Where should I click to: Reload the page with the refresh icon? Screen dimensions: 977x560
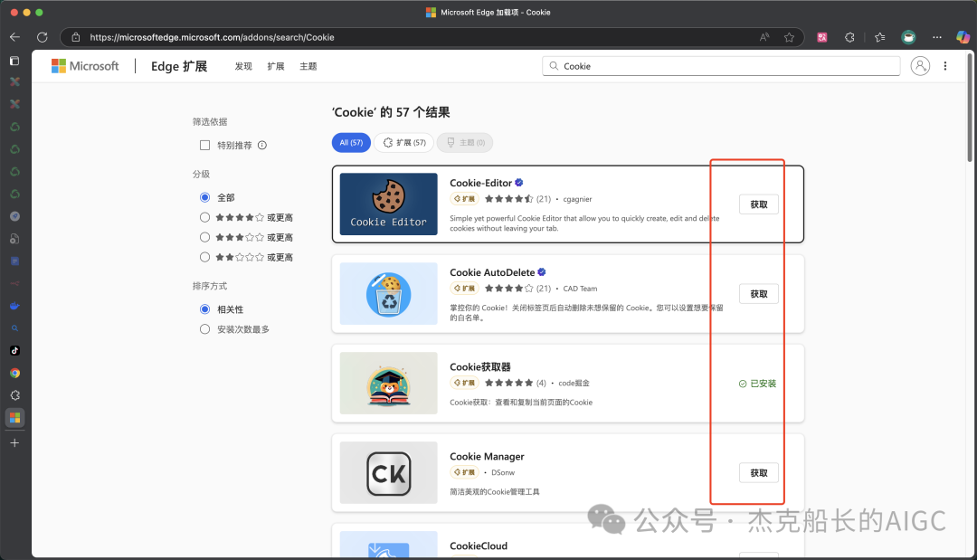click(43, 37)
